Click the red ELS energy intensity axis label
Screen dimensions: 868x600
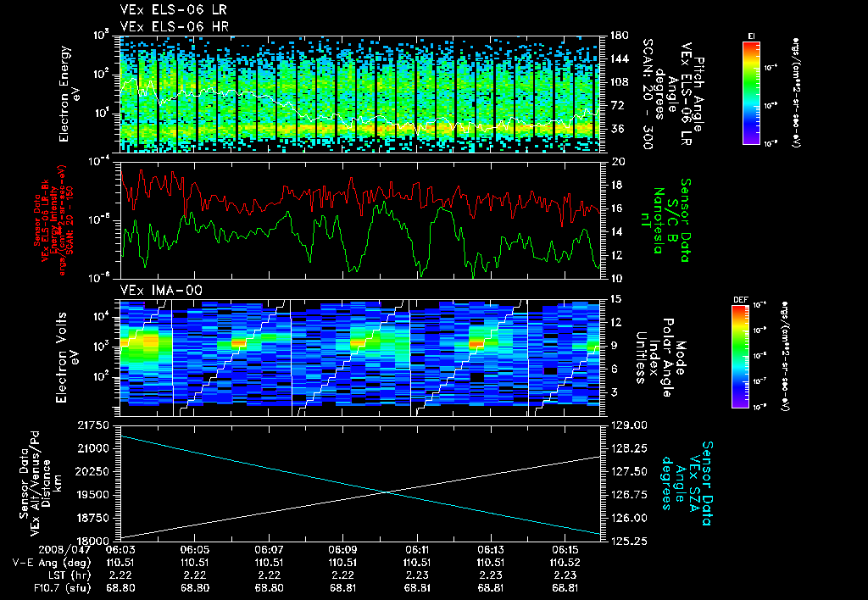[x=53, y=220]
